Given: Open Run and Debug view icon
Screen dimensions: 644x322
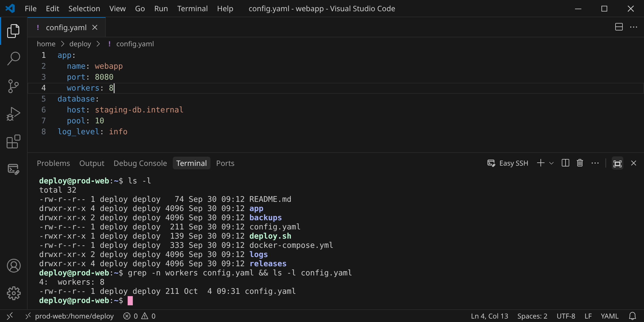Looking at the screenshot, I should pyautogui.click(x=14, y=114).
